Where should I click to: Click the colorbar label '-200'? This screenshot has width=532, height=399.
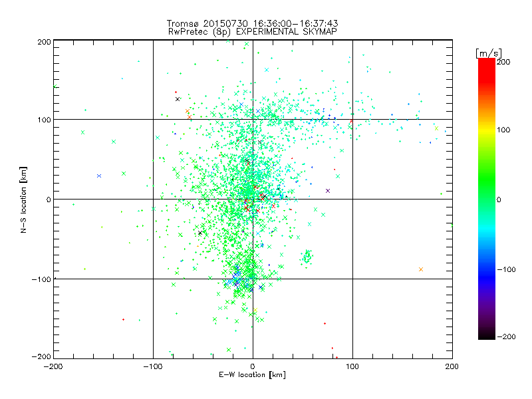tap(506, 336)
